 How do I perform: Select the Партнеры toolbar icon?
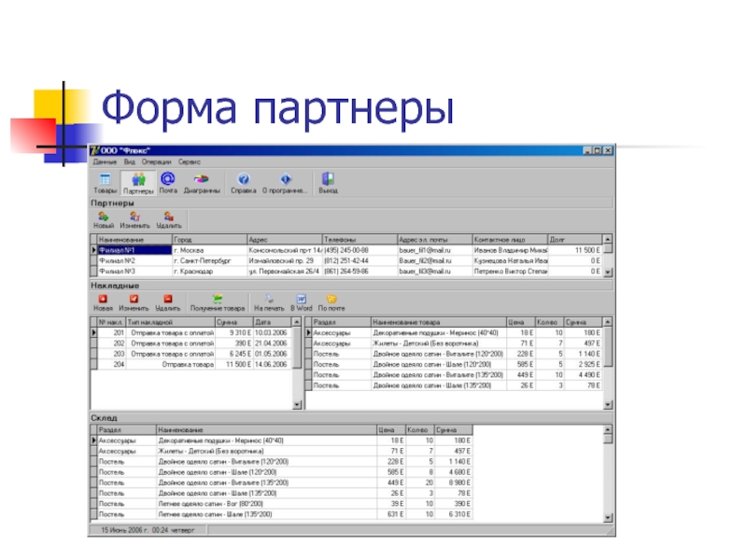138,183
